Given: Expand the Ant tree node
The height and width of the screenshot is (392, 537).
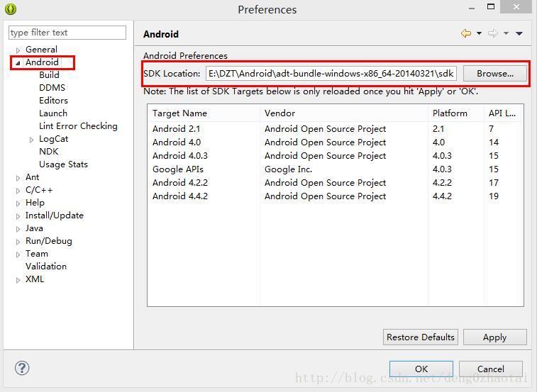Looking at the screenshot, I should pos(18,178).
